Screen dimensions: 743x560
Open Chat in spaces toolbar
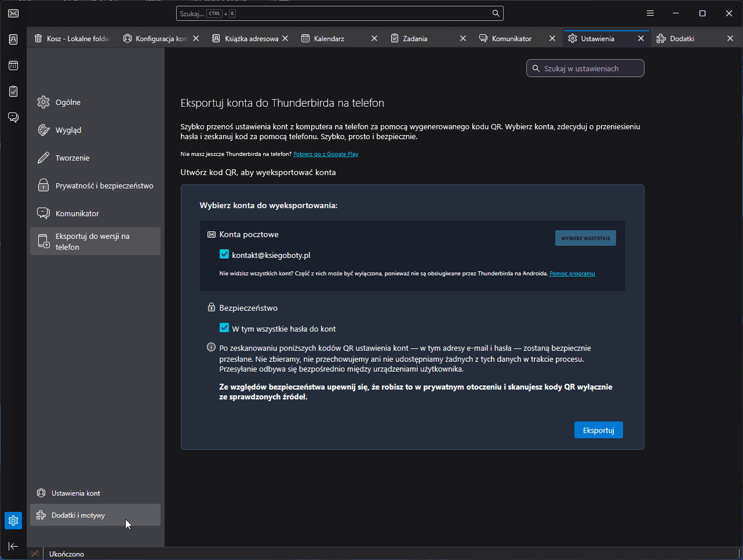click(x=13, y=117)
